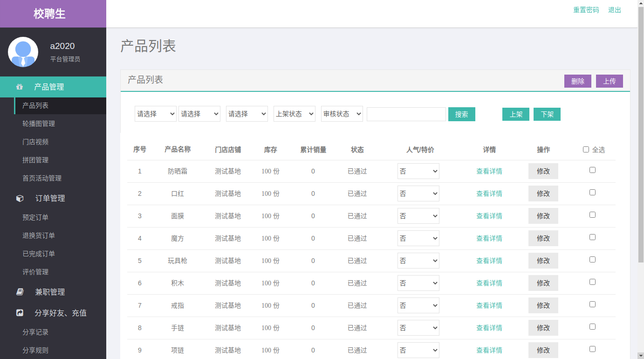
Task: Click the a2020 user avatar image
Action: (23, 52)
